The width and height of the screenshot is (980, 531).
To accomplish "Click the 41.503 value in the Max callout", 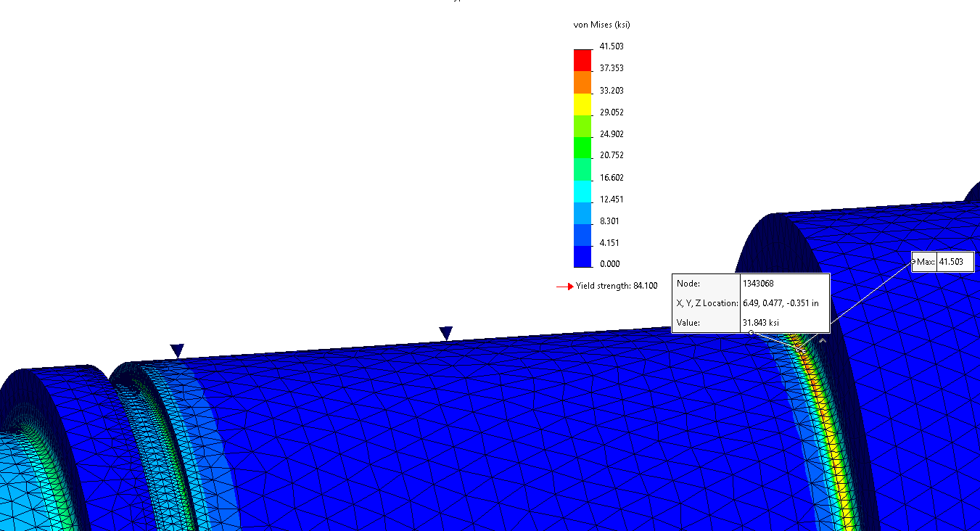I will [951, 262].
